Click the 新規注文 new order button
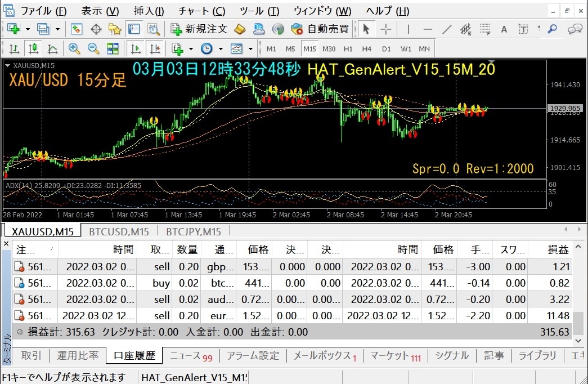The width and height of the screenshot is (588, 384). [x=199, y=29]
